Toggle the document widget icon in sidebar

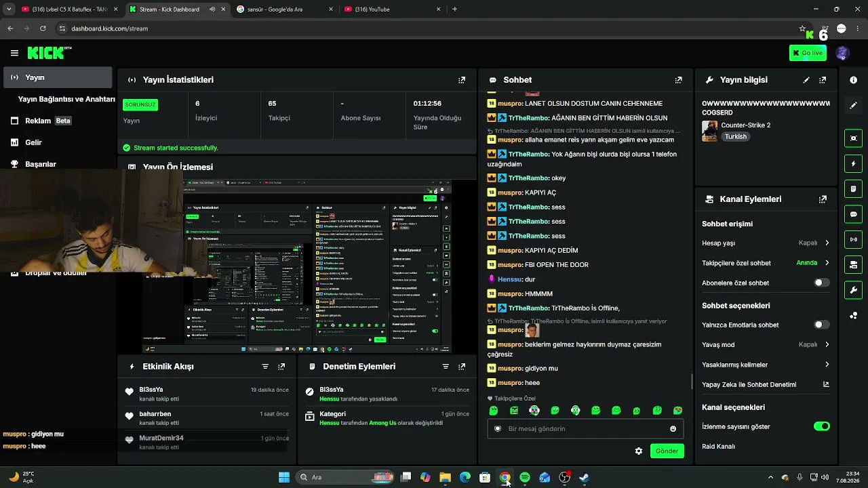pos(853,188)
